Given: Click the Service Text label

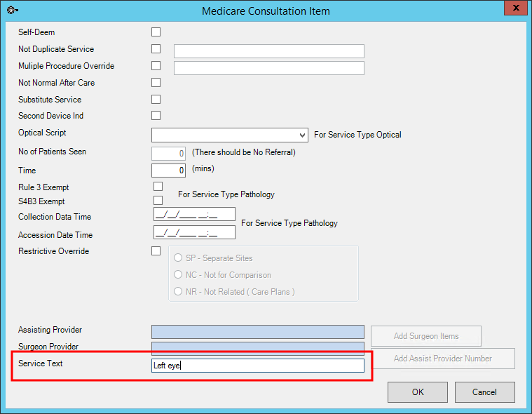Looking at the screenshot, I should (41, 363).
